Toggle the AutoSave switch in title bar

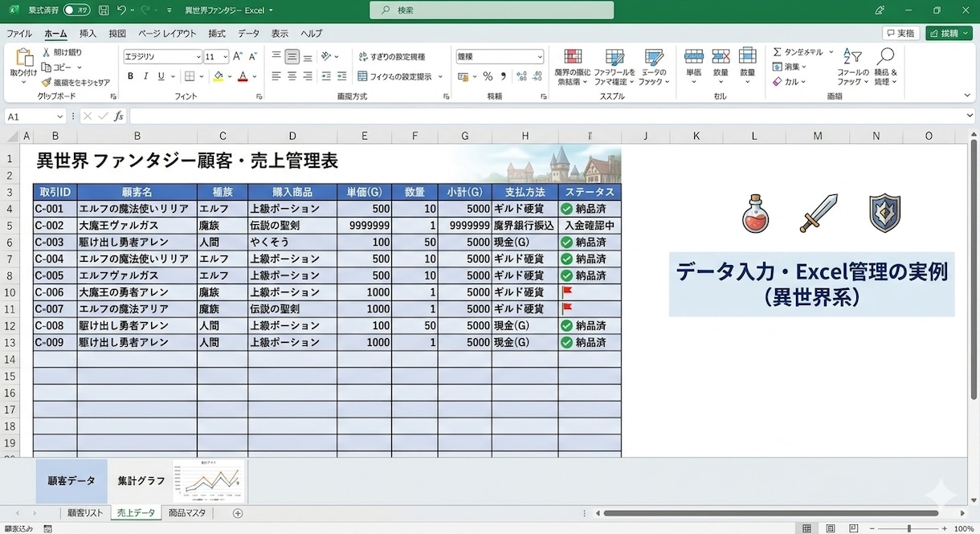[76, 10]
